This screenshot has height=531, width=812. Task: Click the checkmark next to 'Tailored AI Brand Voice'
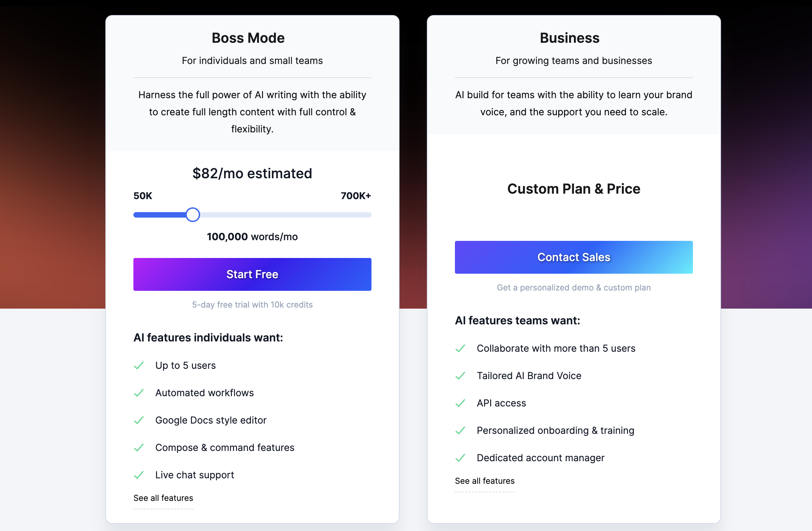[x=460, y=376]
